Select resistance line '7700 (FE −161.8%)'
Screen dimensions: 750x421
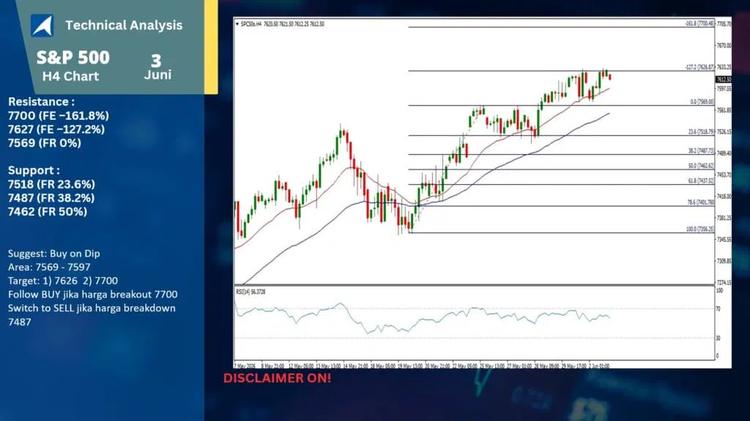[x=58, y=116]
